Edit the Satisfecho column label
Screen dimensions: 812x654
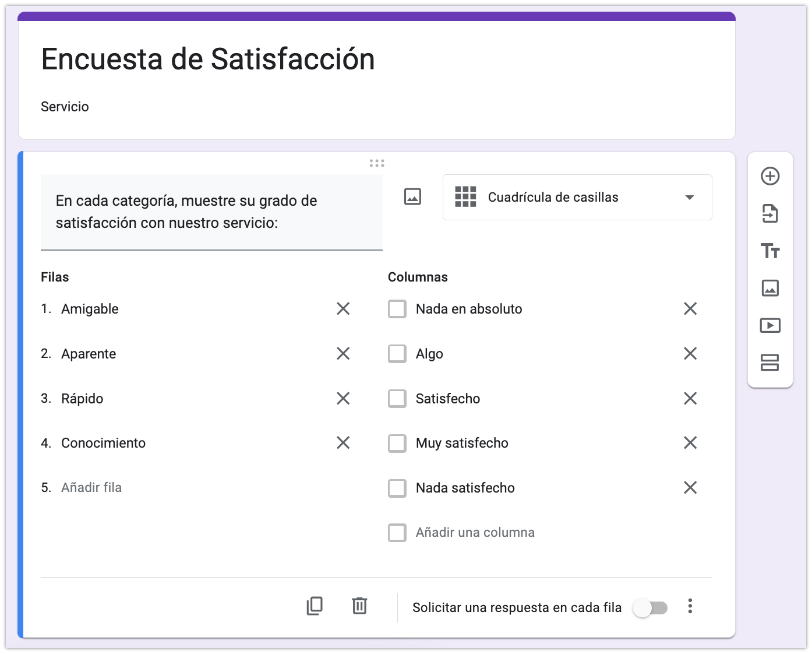tap(448, 399)
